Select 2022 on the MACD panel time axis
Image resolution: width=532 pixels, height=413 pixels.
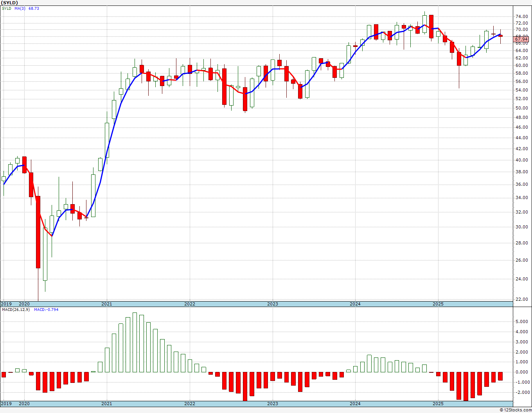[190, 404]
